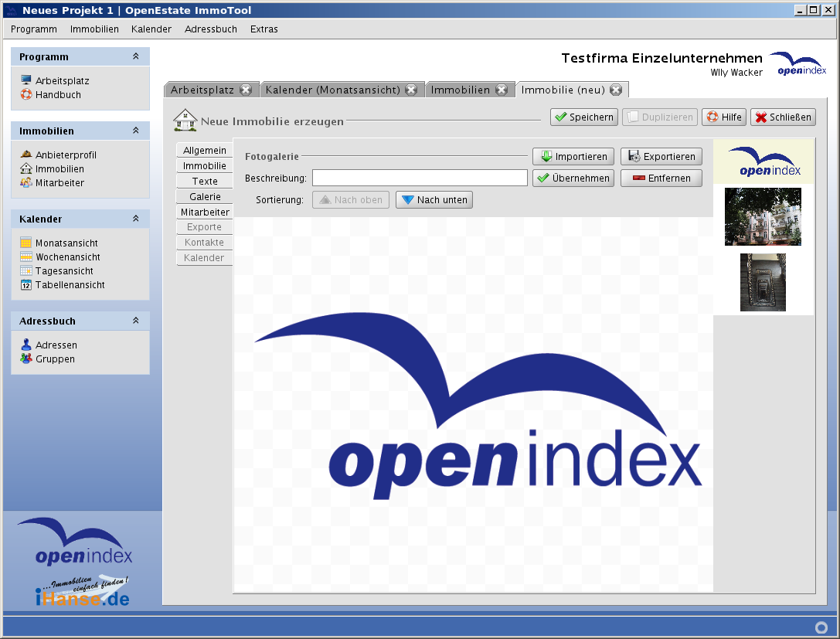
Task: Open the Handbuch lifebuoy icon
Action: point(26,95)
